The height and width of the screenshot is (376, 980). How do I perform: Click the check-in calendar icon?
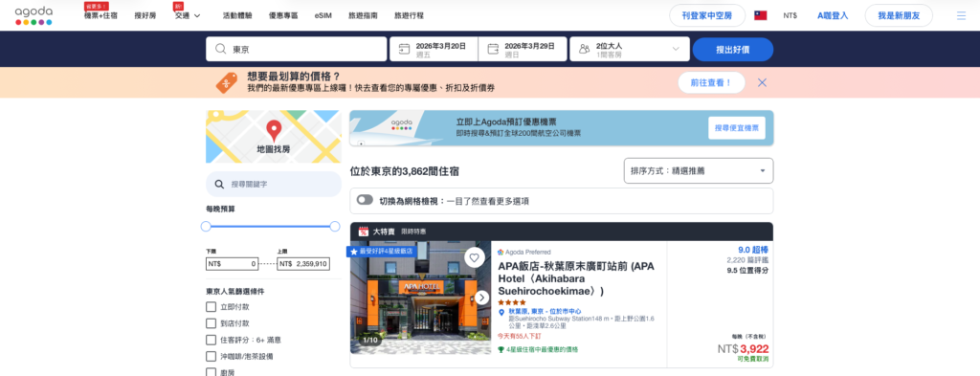404,49
